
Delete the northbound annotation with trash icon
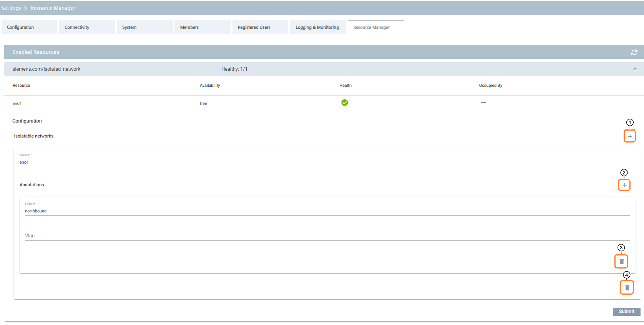pyautogui.click(x=621, y=262)
